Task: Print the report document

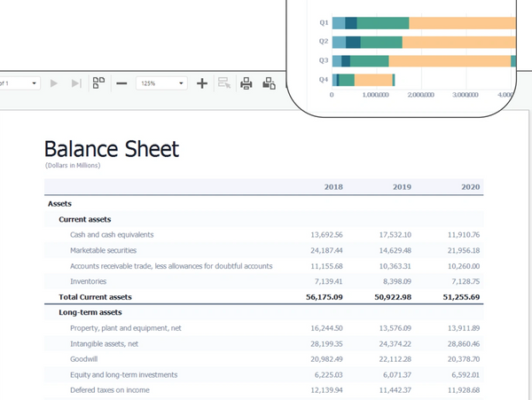Action: click(x=246, y=83)
